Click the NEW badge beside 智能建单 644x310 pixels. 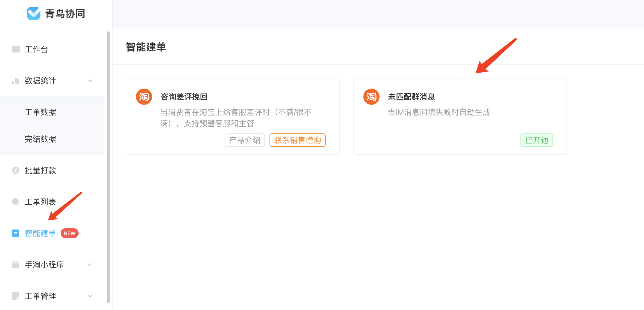[x=69, y=233]
